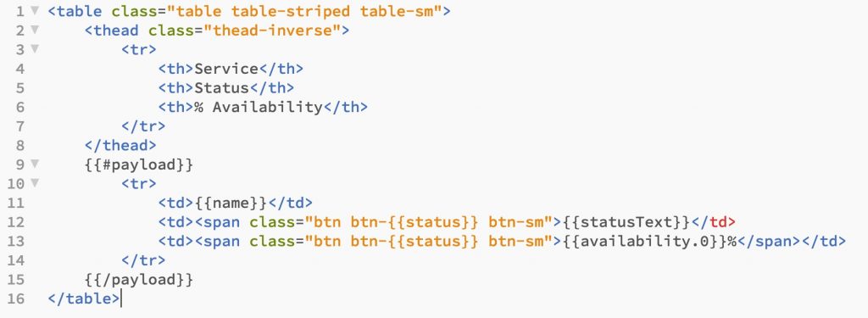The height and width of the screenshot is (318, 868).
Task: Click the closing </thead> tag on line 8
Action: pos(120,145)
